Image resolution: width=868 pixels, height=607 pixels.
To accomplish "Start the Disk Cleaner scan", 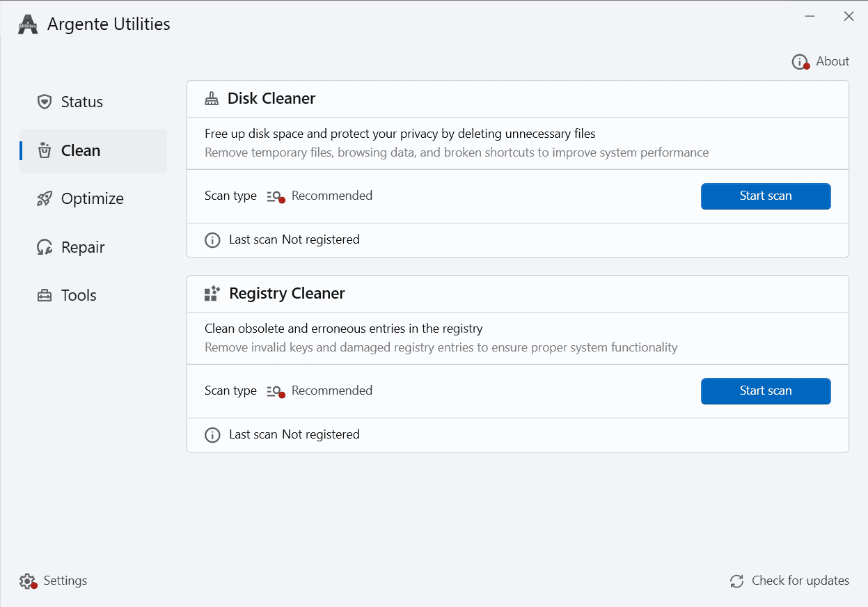I will click(765, 196).
